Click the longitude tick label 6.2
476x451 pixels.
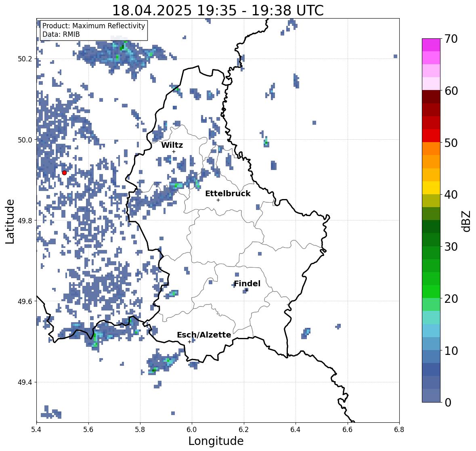pos(244,429)
